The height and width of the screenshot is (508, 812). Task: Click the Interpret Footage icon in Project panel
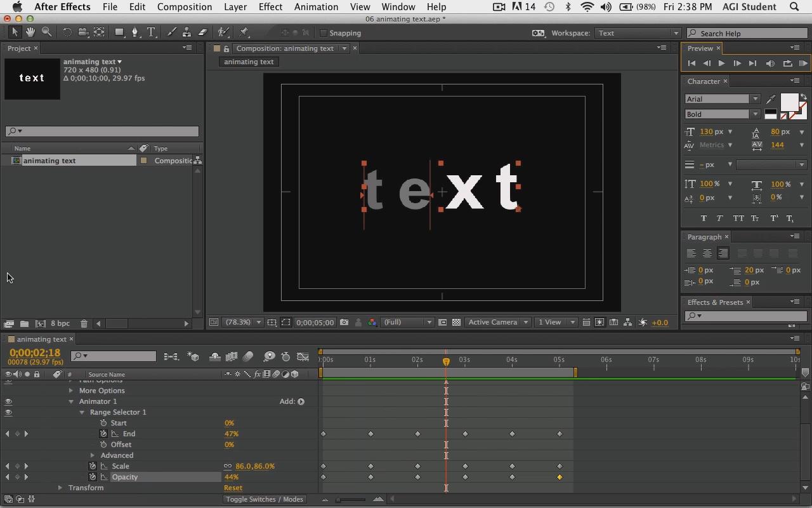pos(9,324)
